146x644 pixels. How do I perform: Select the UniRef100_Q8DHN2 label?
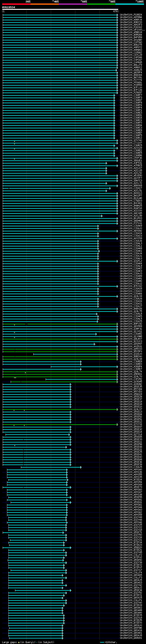[x=131, y=221]
